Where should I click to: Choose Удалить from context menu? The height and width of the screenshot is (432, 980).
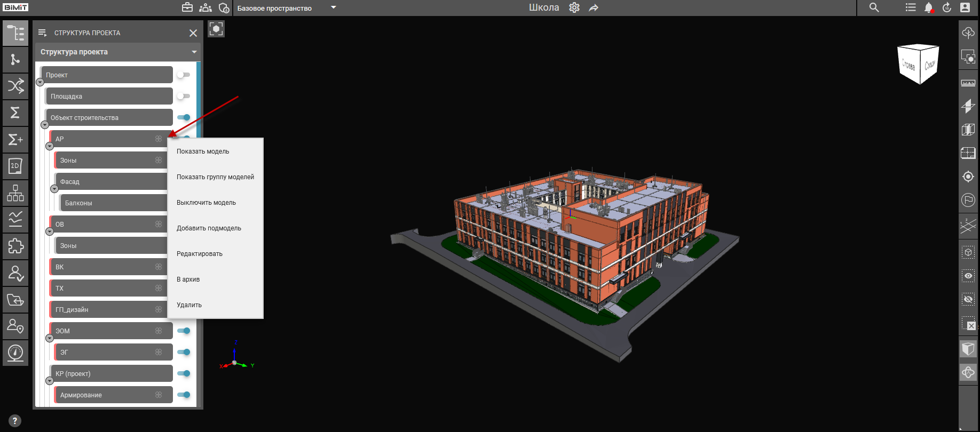(x=189, y=305)
